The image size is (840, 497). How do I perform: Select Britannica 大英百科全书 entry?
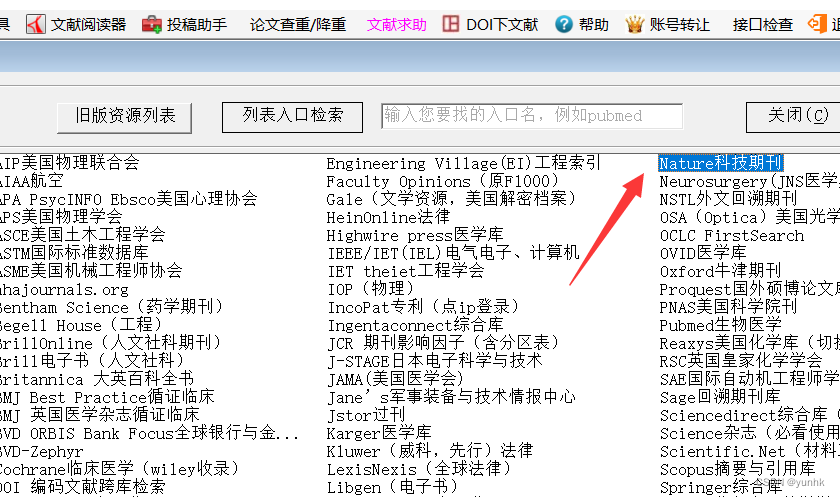(x=97, y=379)
